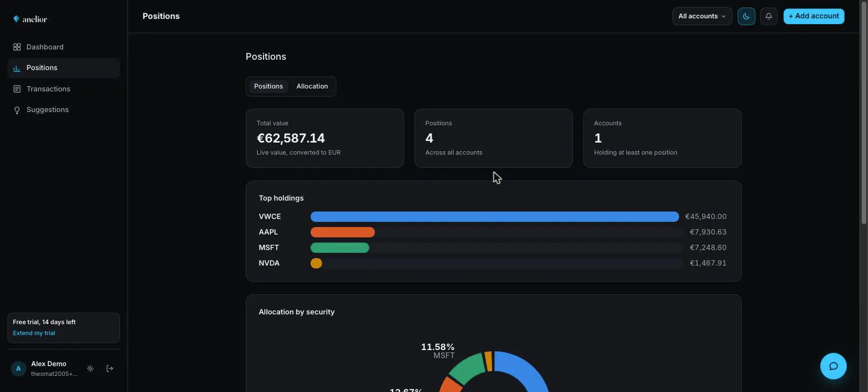This screenshot has width=868, height=392.
Task: Click the Allocation by security heading
Action: click(297, 312)
